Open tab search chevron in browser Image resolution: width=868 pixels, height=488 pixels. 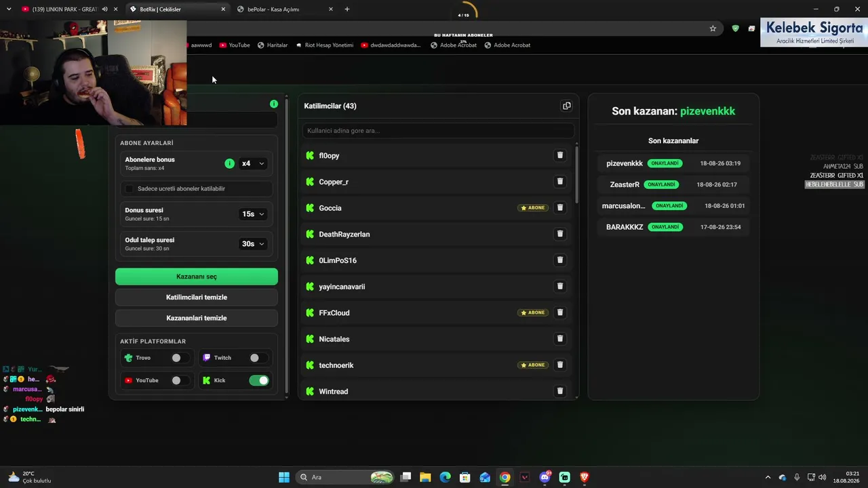click(x=9, y=9)
